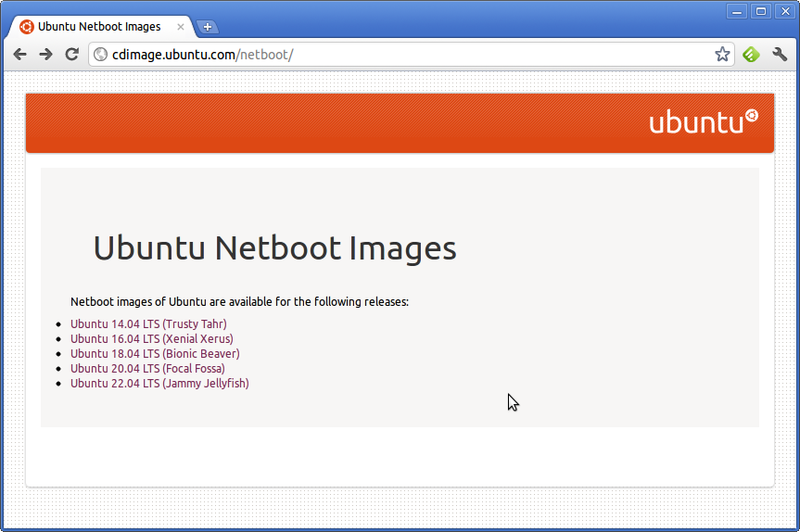Image resolution: width=800 pixels, height=532 pixels.
Task: Open the green feed extension icon
Action: (751, 54)
